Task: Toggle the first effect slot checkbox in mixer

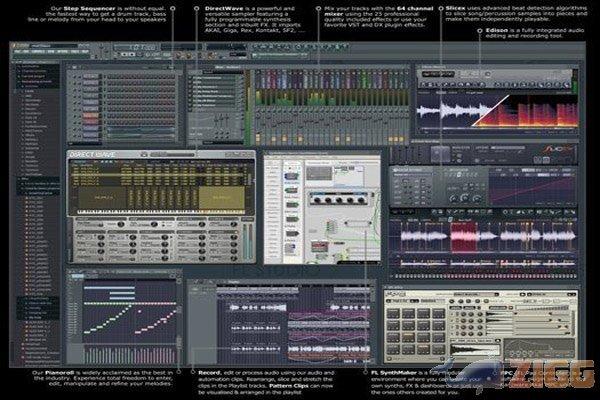Action: point(190,78)
